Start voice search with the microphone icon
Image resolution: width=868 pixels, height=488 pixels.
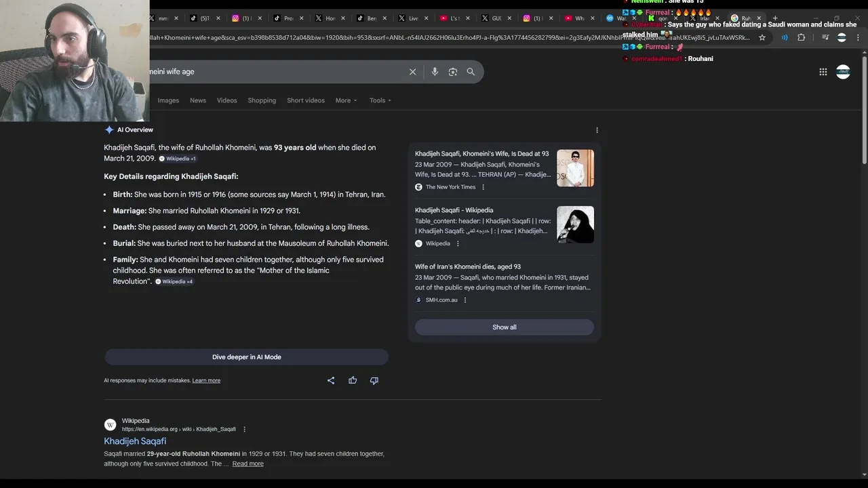435,72
